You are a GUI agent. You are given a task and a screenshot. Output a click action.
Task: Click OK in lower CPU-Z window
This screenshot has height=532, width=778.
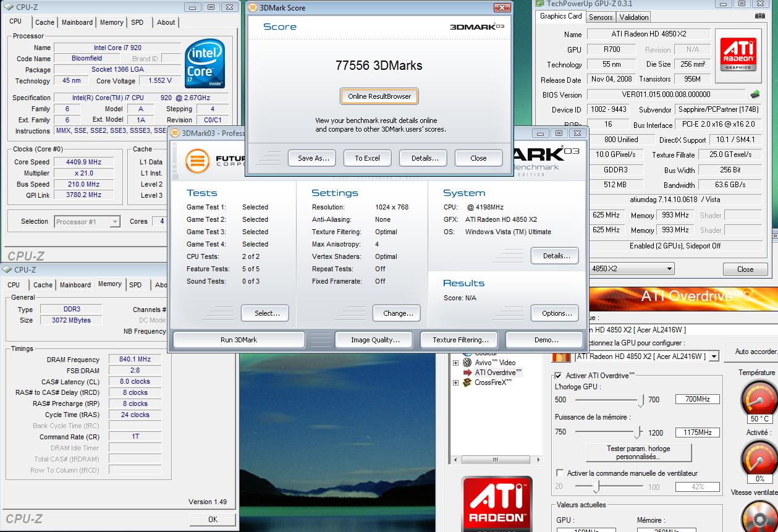213,520
